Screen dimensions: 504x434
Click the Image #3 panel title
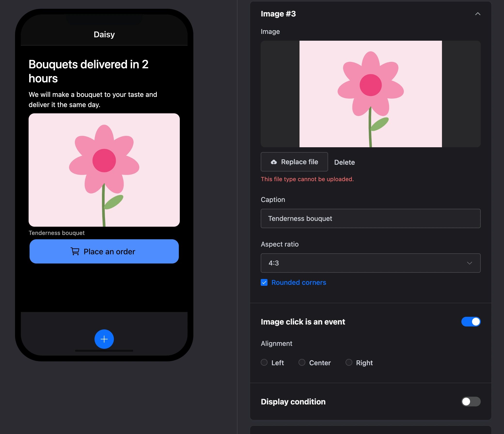(x=278, y=14)
